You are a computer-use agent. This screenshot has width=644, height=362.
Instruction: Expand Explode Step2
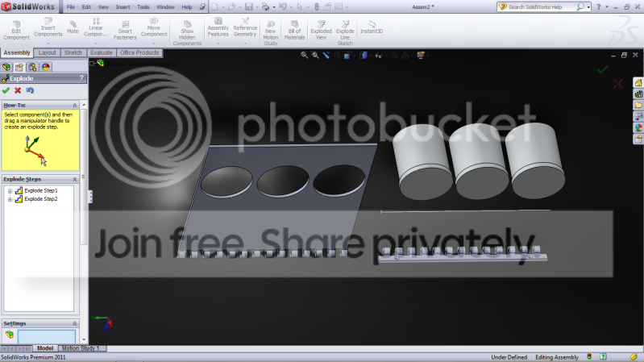click(10, 199)
